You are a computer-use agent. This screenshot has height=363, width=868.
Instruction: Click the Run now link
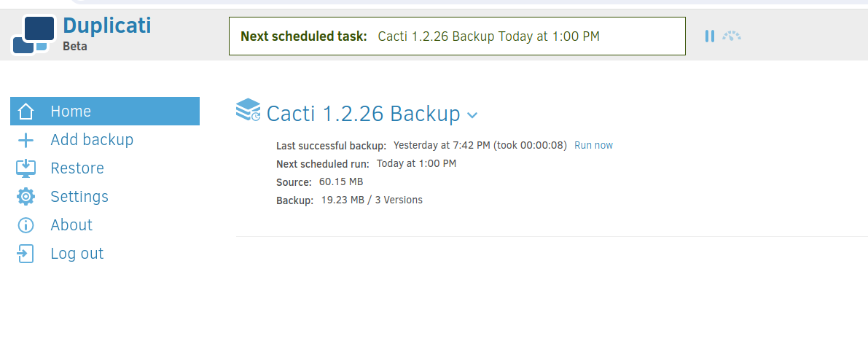click(x=593, y=146)
